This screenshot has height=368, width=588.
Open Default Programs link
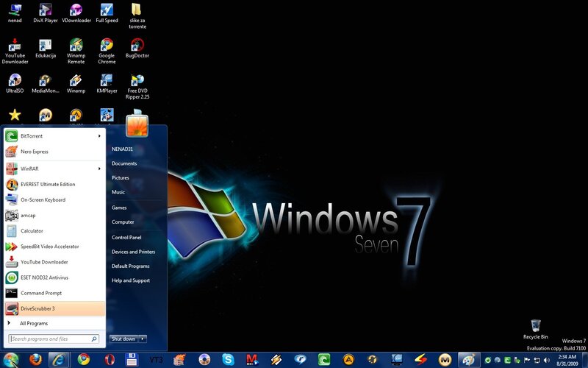pyautogui.click(x=131, y=266)
